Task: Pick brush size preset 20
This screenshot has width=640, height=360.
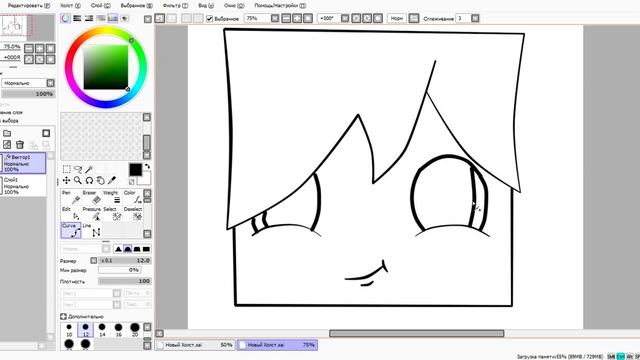Action: pyautogui.click(x=135, y=330)
